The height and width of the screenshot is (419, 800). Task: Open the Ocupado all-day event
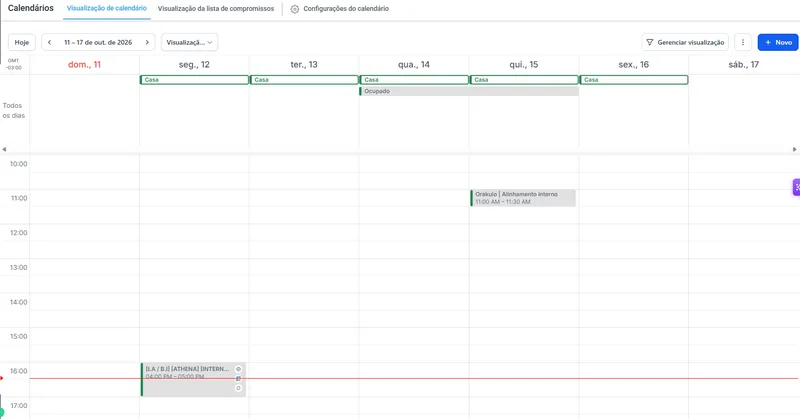point(469,91)
